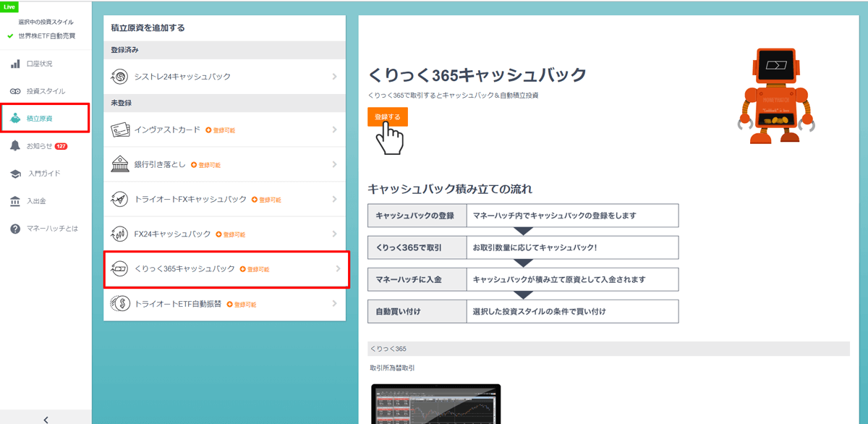This screenshot has height=424, width=868.
Task: Click the FX24キャッシュバック label text
Action: pos(172,234)
